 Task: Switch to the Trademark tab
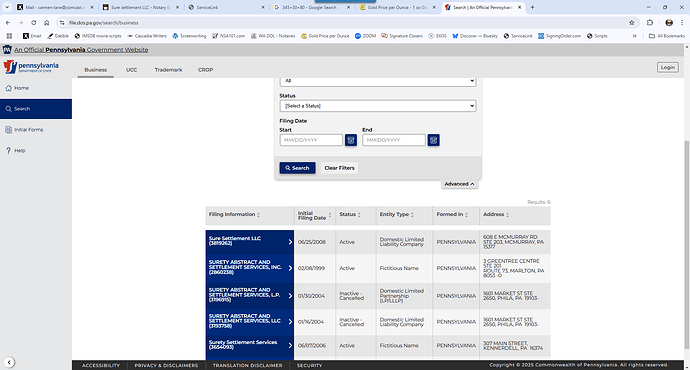point(168,70)
